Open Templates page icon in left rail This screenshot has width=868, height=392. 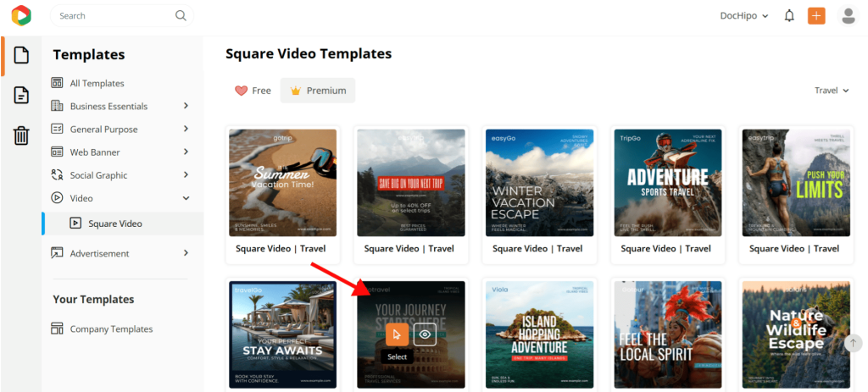tap(21, 55)
